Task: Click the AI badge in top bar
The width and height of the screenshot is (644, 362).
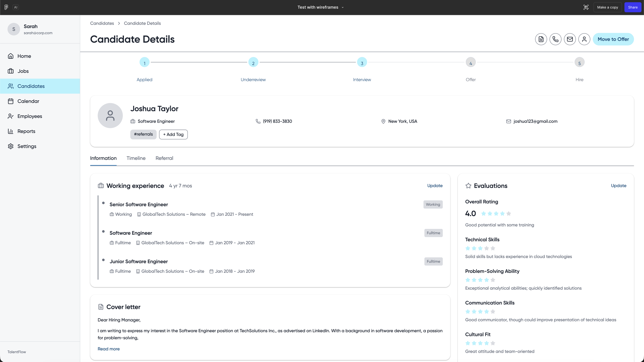Action: (x=16, y=7)
